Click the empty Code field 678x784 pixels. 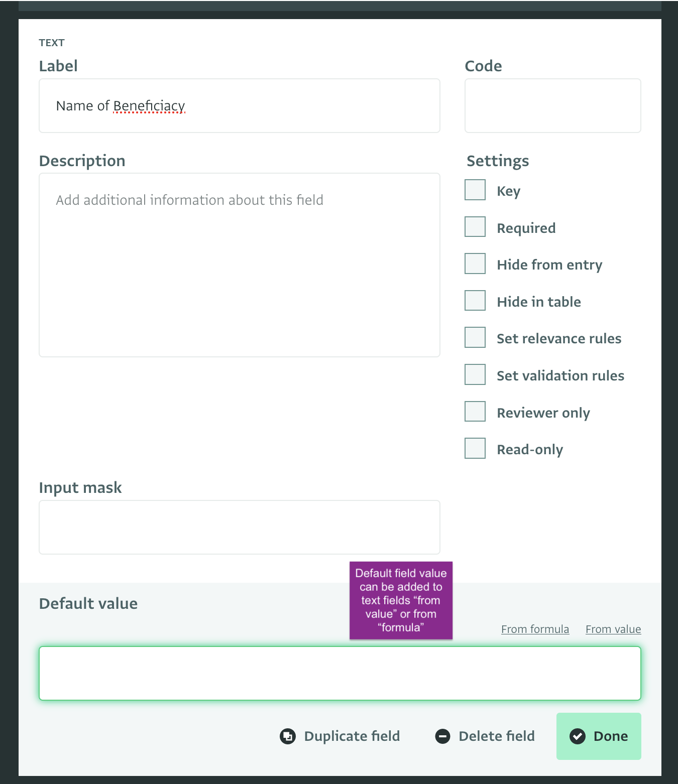point(552,105)
